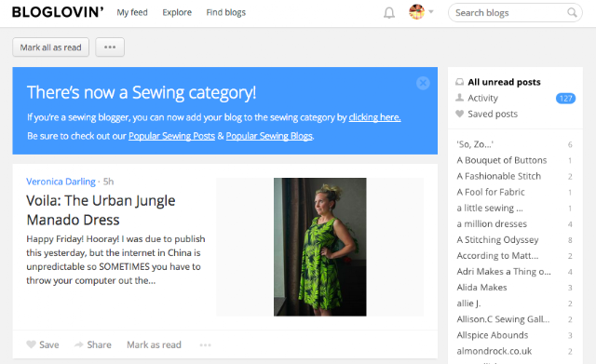Open post options ellipsis below article
The width and height of the screenshot is (596, 364).
pyautogui.click(x=205, y=345)
